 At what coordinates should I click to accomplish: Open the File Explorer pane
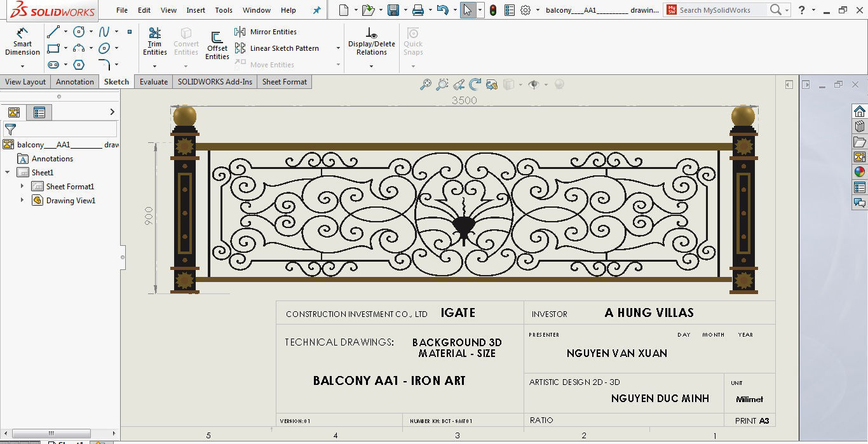coord(859,142)
